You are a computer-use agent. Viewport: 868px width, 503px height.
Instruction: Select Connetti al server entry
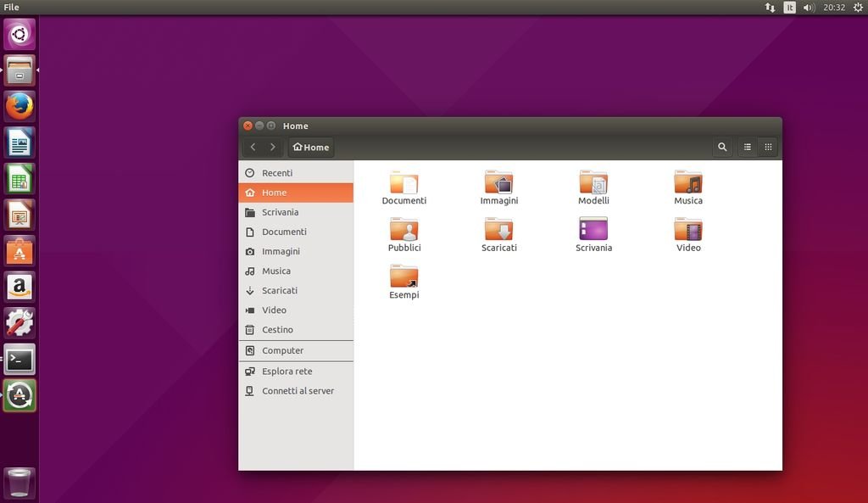click(x=298, y=391)
